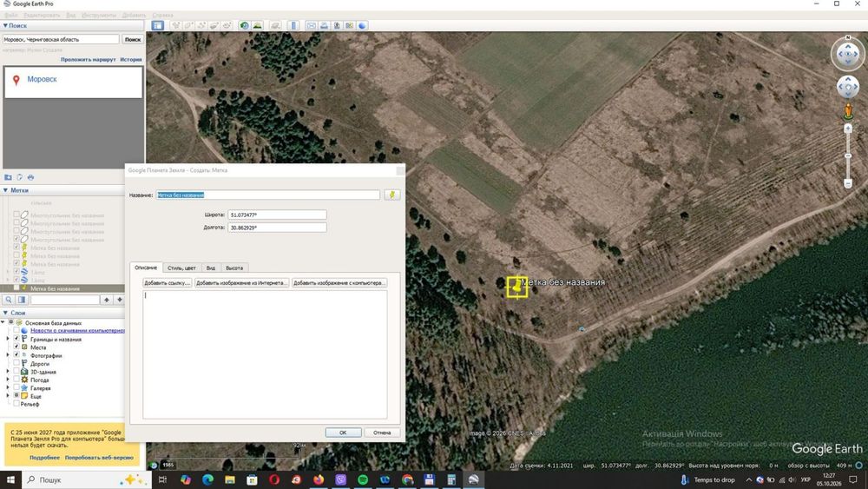Viewport: 868px width, 489px height.
Task: Toggle the Места layer checkbox
Action: pyautogui.click(x=16, y=347)
